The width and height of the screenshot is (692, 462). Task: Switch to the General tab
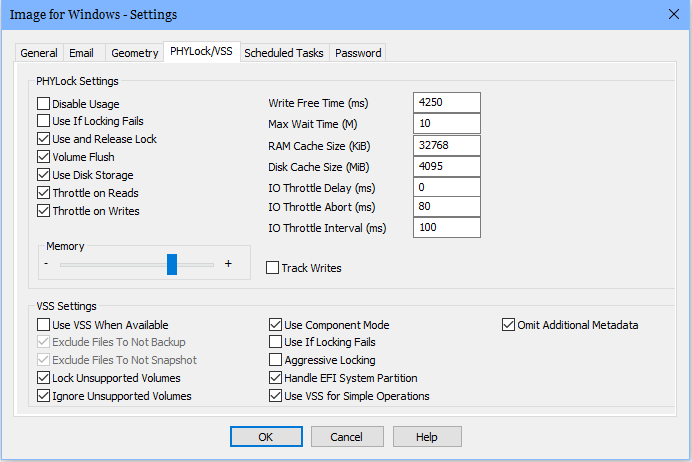pos(39,53)
